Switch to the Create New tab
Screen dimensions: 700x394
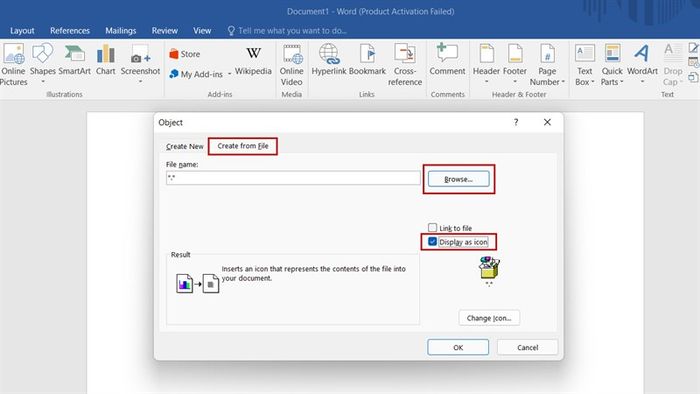(184, 146)
